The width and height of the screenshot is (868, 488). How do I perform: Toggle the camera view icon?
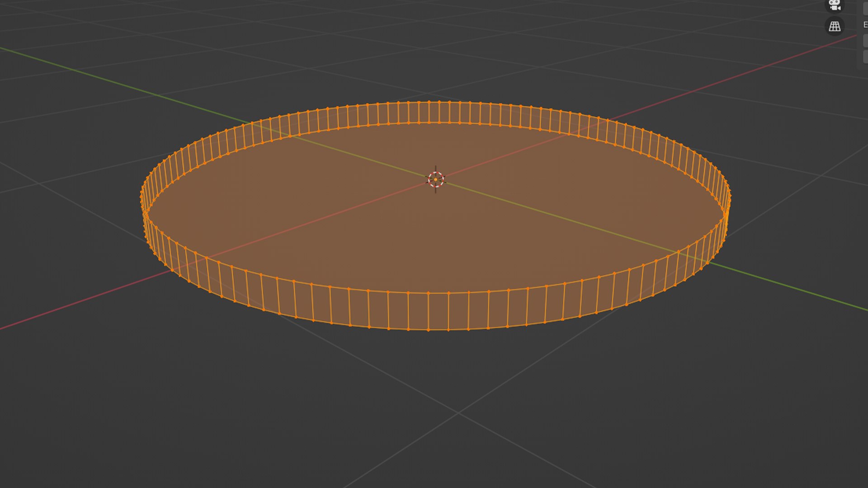(x=835, y=5)
